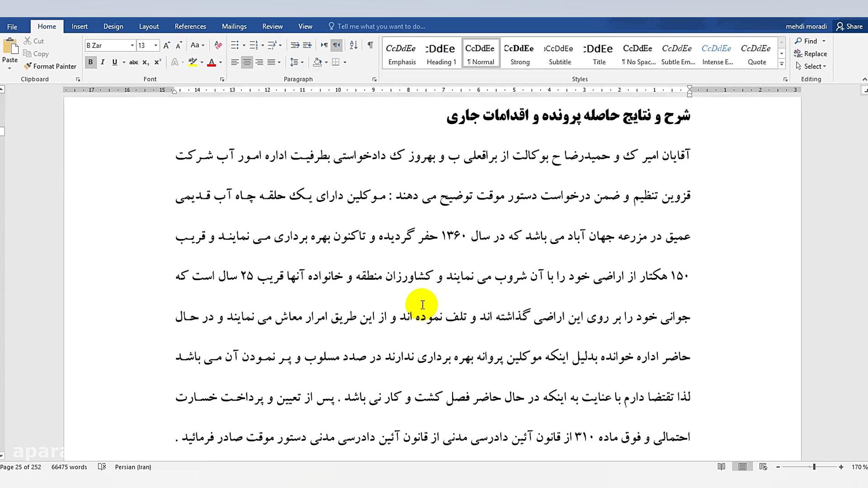Viewport: 868px width, 488px height.
Task: Open the Mailings ribbon tab
Action: [234, 26]
